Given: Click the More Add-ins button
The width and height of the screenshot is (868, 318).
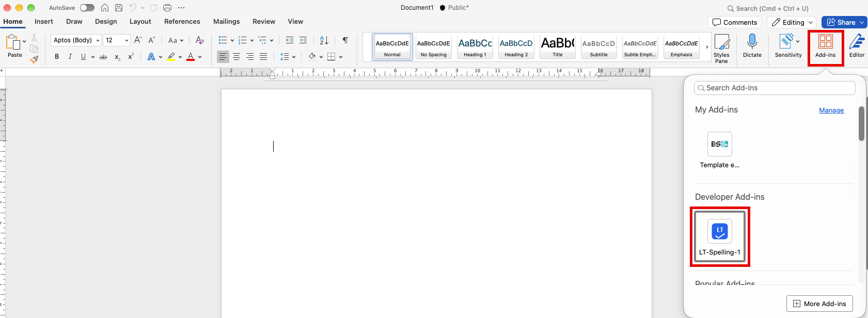Looking at the screenshot, I should tap(819, 304).
